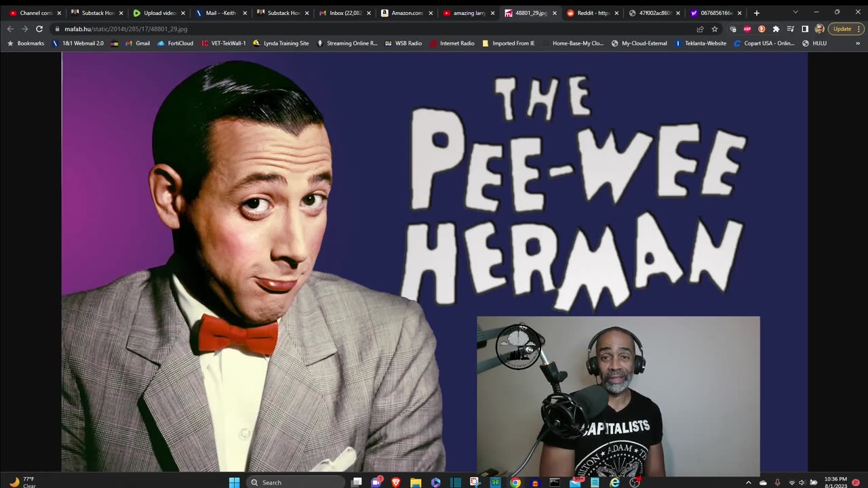Expand the Imported From IE folder

pos(508,43)
